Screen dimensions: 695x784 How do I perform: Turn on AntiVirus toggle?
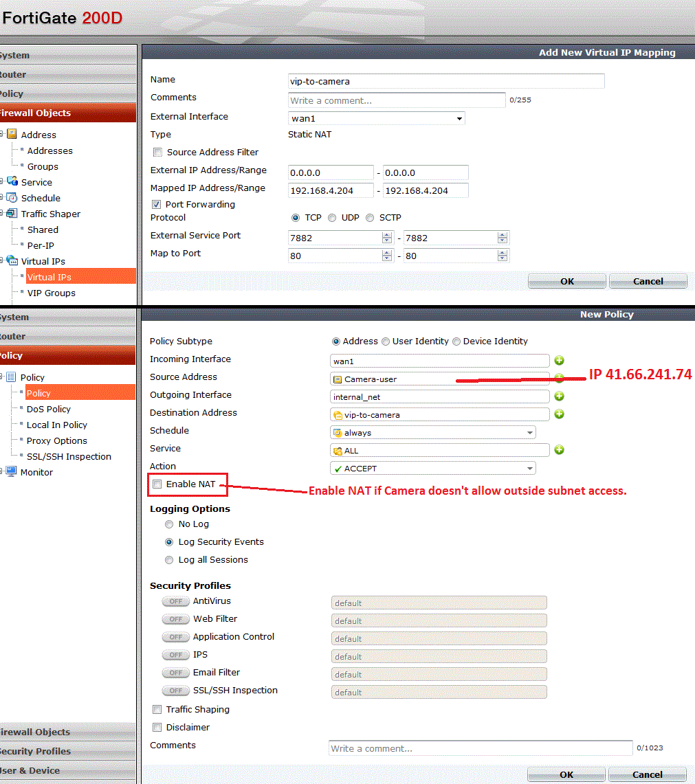[x=175, y=601]
